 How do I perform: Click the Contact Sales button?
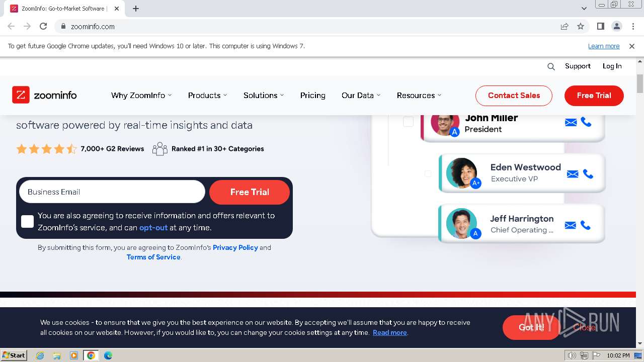coord(514,96)
